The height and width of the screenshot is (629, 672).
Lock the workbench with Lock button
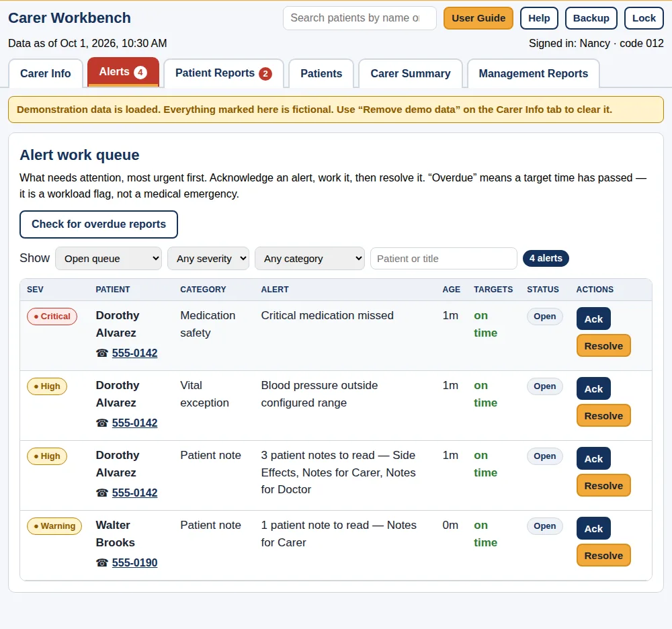coord(644,18)
